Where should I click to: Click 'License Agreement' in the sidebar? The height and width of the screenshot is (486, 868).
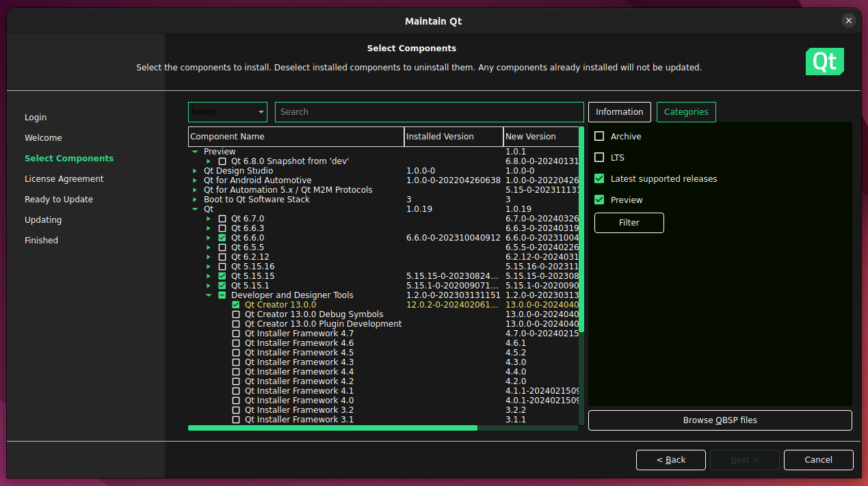pyautogui.click(x=64, y=179)
